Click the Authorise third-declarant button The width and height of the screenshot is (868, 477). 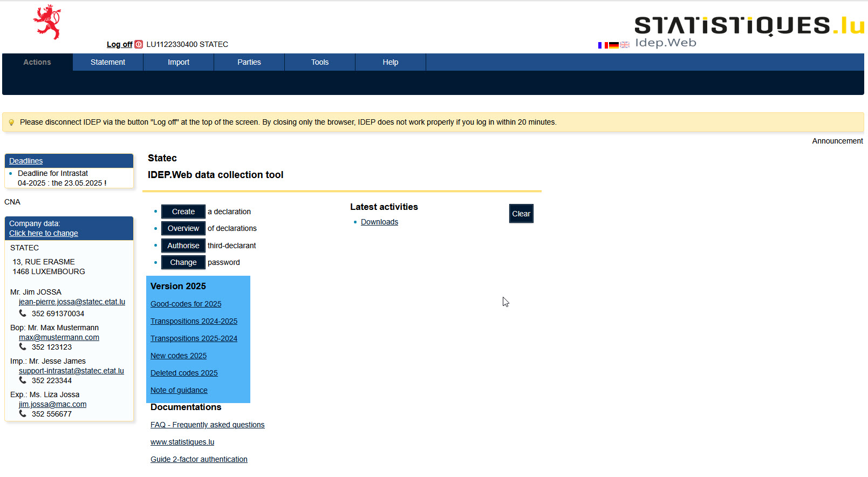click(x=183, y=246)
